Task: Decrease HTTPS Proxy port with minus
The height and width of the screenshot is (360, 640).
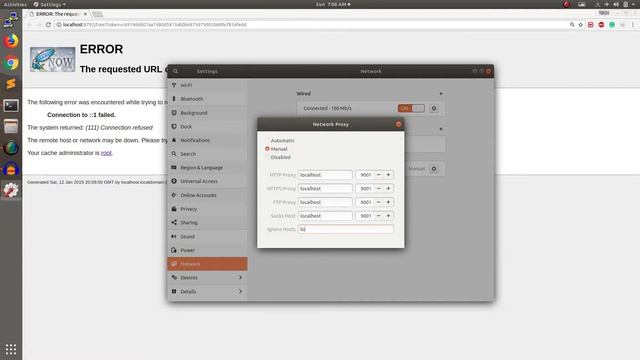Action: coord(379,189)
